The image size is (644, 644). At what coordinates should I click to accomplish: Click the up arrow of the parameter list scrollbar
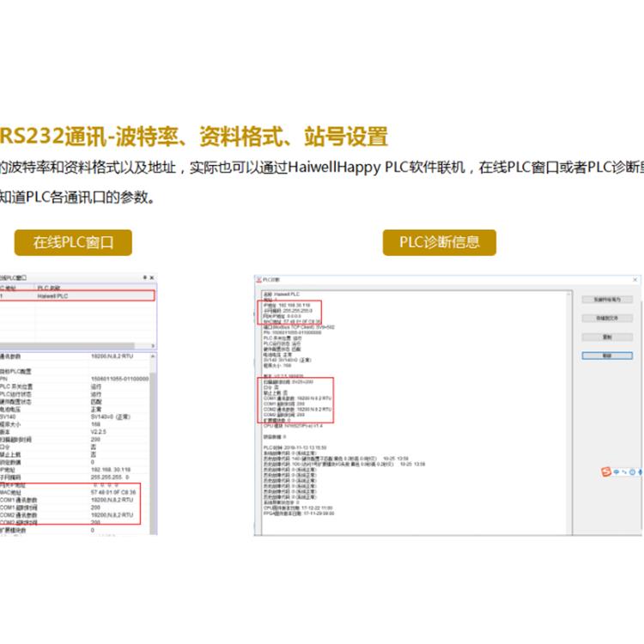153,357
